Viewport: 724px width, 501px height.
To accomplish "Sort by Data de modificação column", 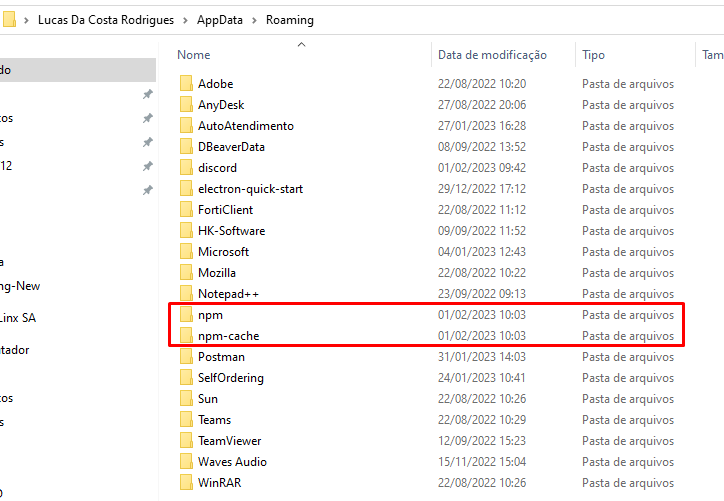I will pyautogui.click(x=492, y=55).
